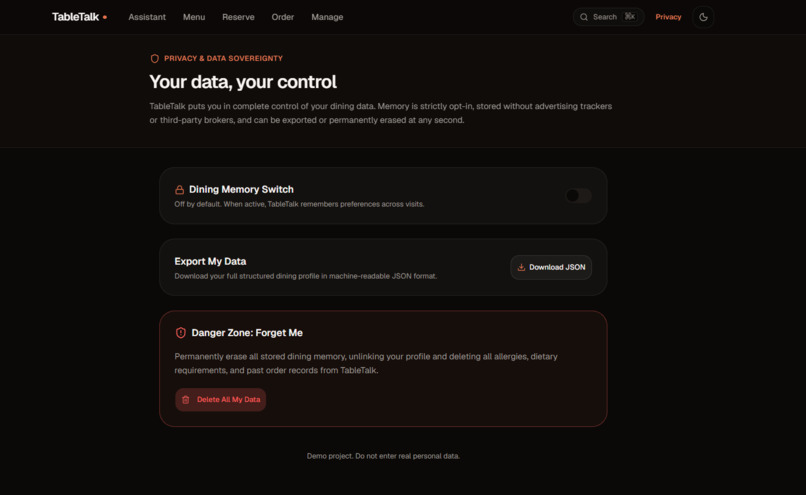Click Delete All My Data button
806x495 pixels.
(x=221, y=399)
